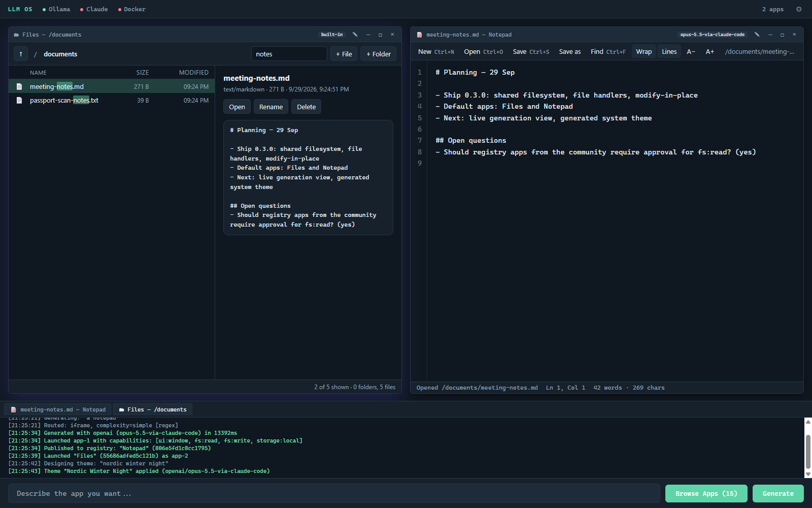Image resolution: width=812 pixels, height=508 pixels.
Task: Click the file icon beside passport-scan-notes.txt
Action: click(x=19, y=101)
